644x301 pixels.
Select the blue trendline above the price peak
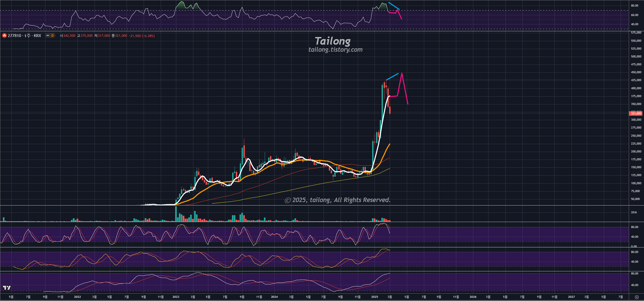pyautogui.click(x=392, y=77)
